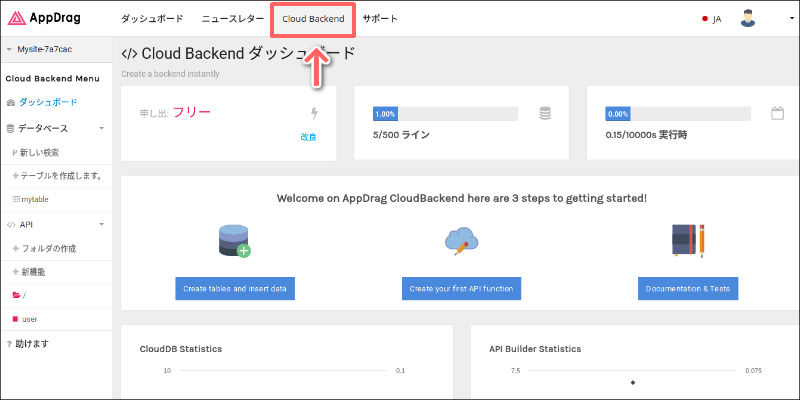Click the plus icon next to フォルダの作成
800x400 pixels.
15,248
